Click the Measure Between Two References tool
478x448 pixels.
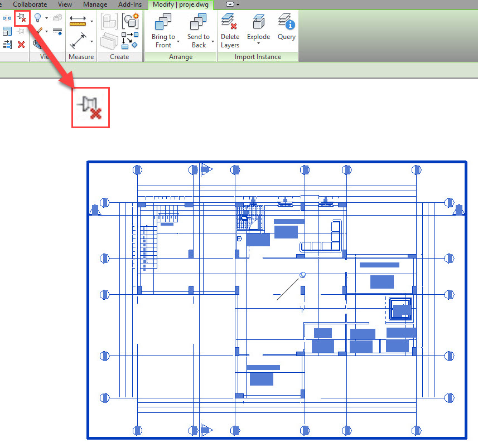point(79,22)
